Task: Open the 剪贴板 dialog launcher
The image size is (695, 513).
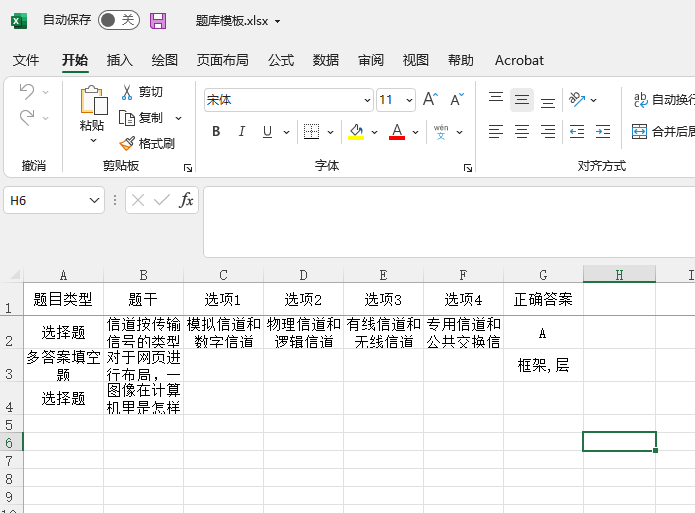Action: point(188,168)
